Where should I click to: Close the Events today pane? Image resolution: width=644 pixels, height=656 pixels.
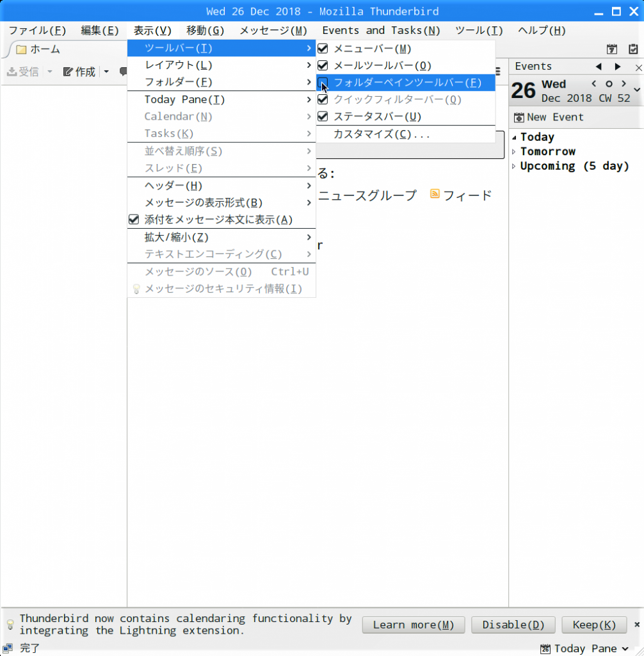[638, 67]
